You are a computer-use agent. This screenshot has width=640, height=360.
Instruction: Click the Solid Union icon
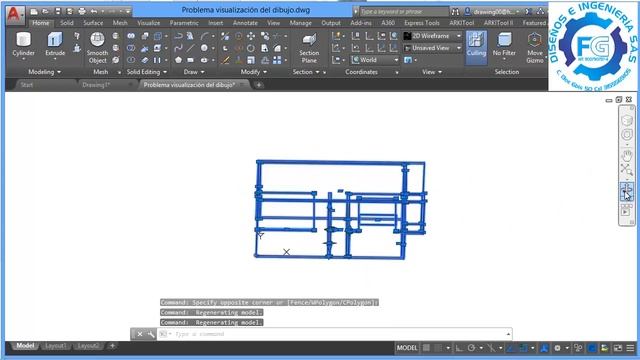coord(131,36)
